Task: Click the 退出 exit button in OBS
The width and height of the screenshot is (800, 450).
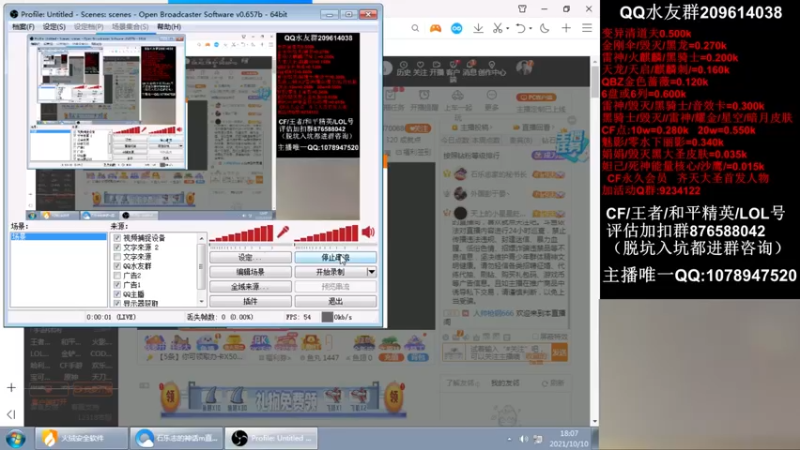Action: (336, 302)
